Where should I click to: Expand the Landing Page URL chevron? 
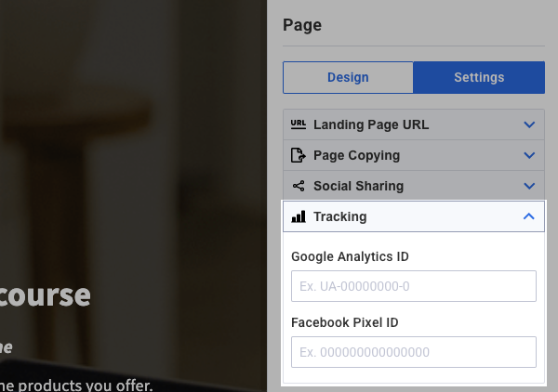529,124
